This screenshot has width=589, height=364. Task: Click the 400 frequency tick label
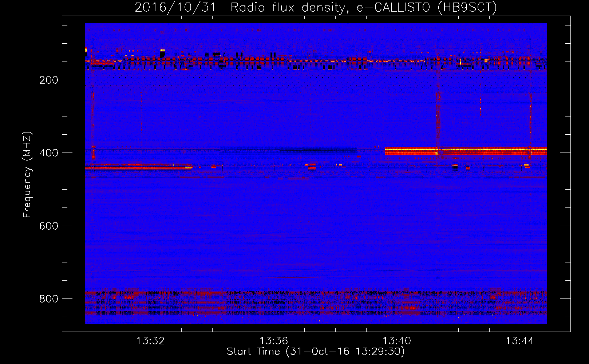coord(49,153)
